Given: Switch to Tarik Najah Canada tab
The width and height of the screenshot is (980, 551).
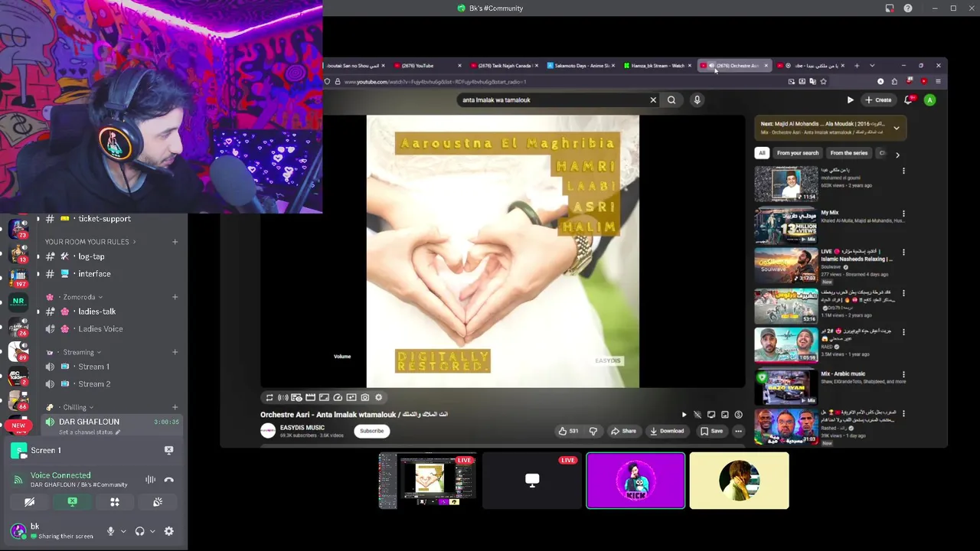Looking at the screenshot, I should click(x=505, y=66).
